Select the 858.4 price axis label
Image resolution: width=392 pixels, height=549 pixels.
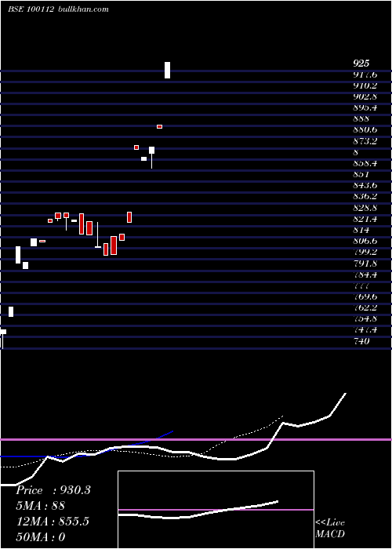[365, 163]
